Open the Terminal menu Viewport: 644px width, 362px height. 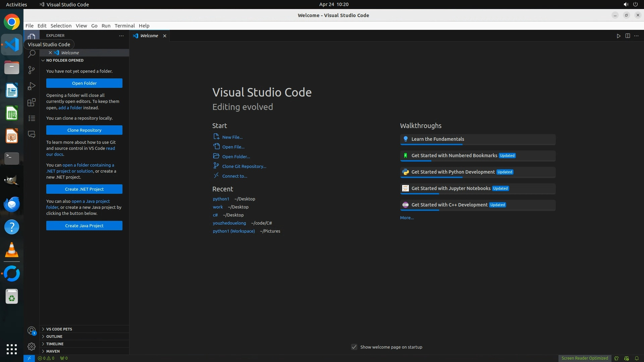point(124,26)
